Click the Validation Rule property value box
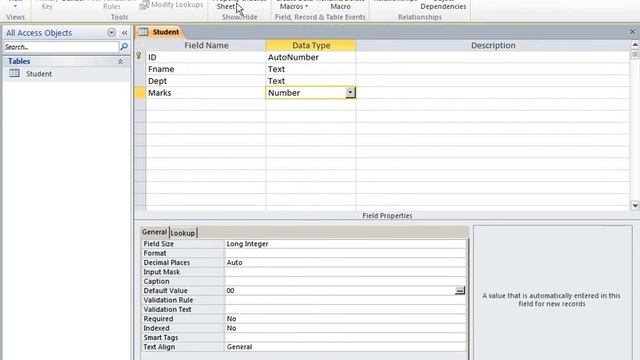This screenshot has width=640, height=360. tap(345, 300)
